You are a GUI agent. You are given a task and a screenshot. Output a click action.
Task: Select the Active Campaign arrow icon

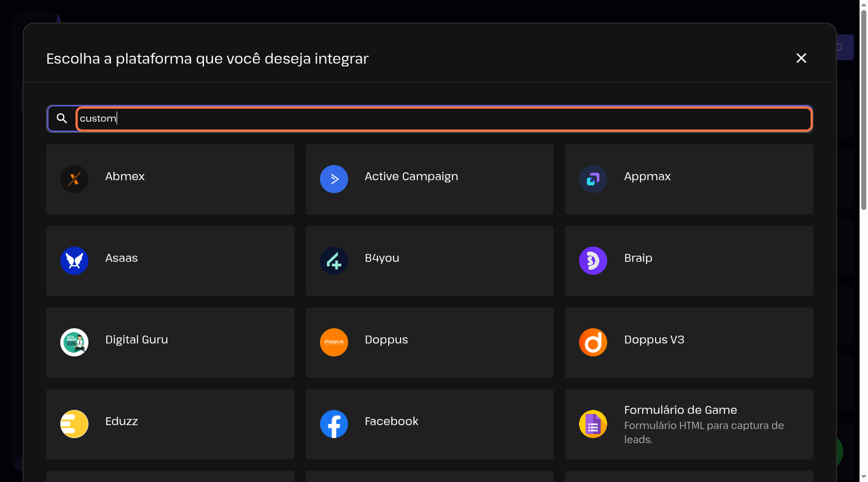(334, 179)
